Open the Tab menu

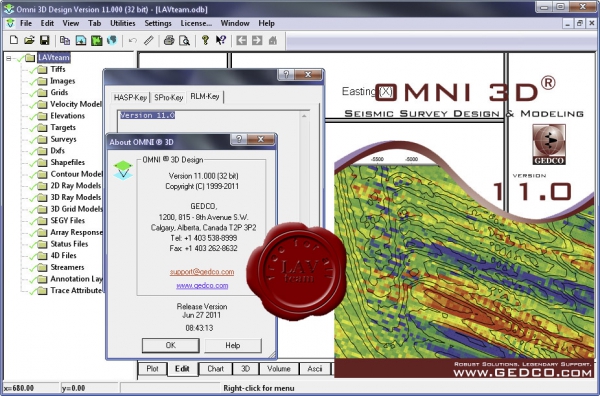pos(95,23)
